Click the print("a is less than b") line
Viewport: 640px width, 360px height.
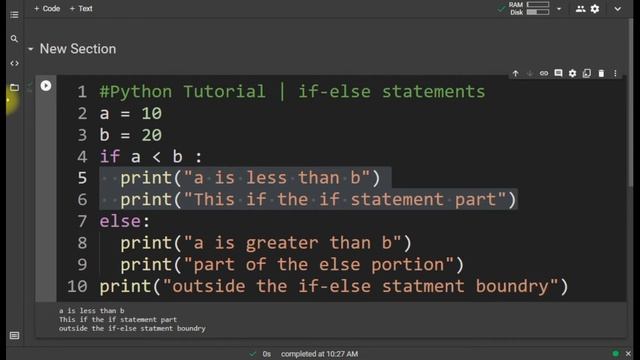pyautogui.click(x=250, y=178)
